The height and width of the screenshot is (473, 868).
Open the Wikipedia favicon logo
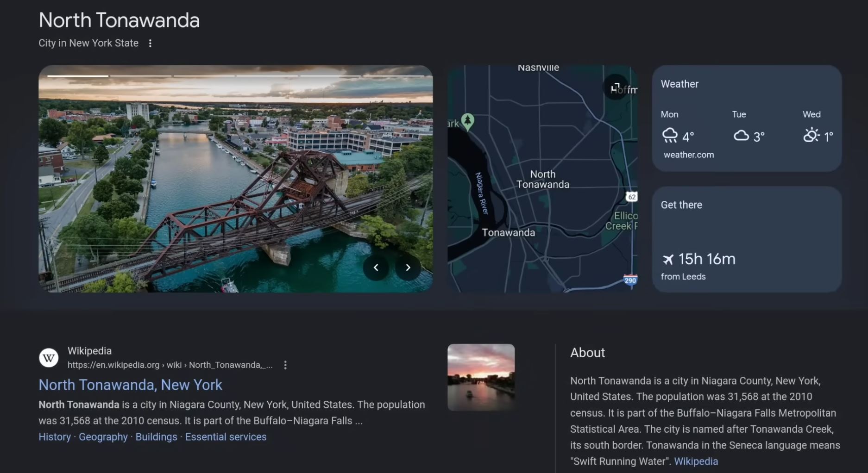(x=49, y=358)
